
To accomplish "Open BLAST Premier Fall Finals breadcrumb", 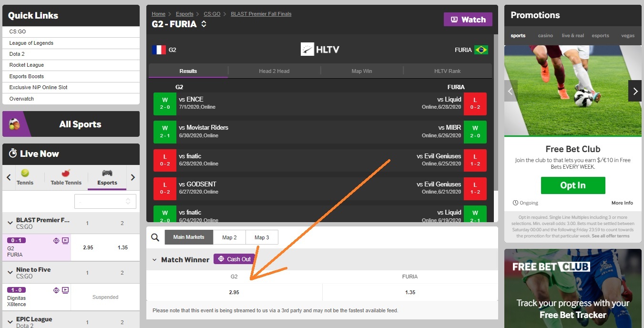I will point(261,14).
